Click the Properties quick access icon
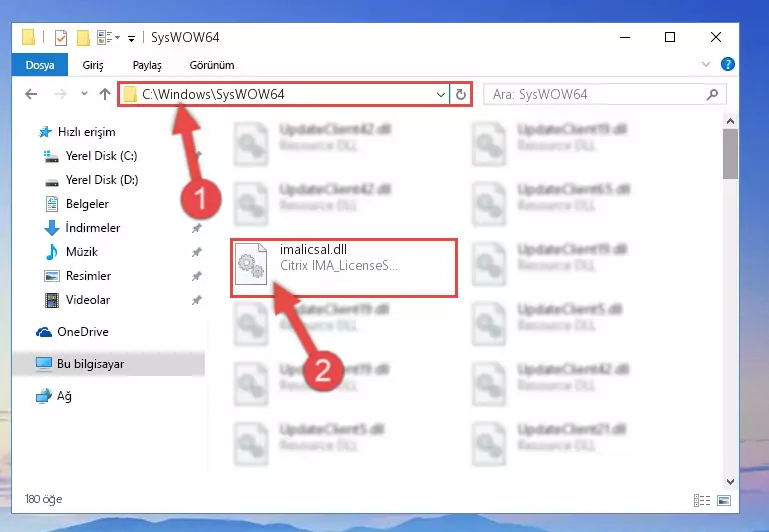Viewport: 769px width, 532px height. (x=61, y=38)
